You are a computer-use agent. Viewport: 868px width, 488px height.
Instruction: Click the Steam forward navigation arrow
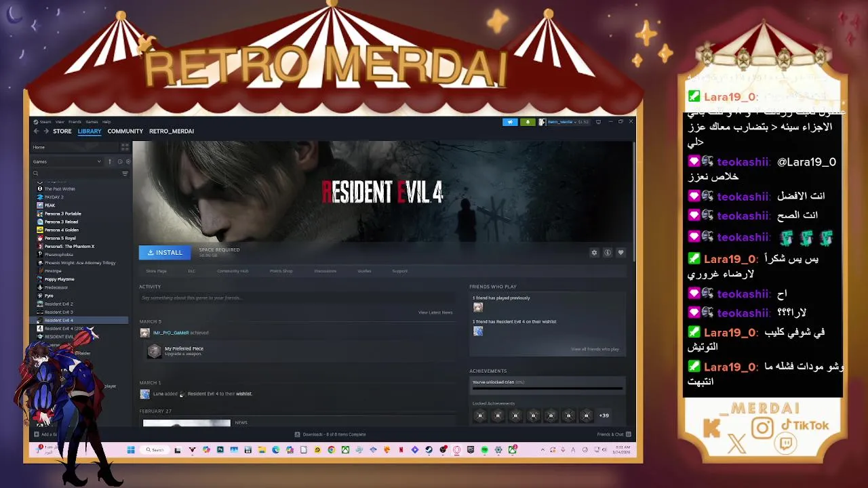coord(45,131)
